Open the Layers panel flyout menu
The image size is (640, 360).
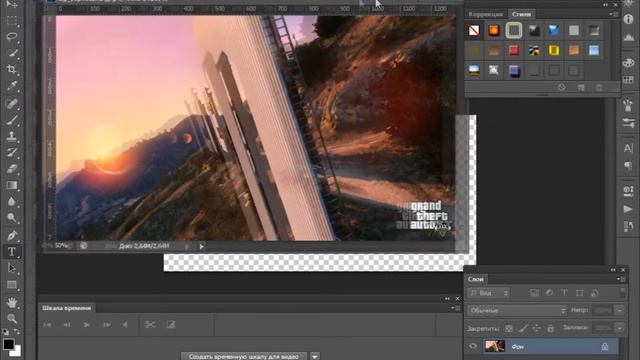[x=620, y=279]
